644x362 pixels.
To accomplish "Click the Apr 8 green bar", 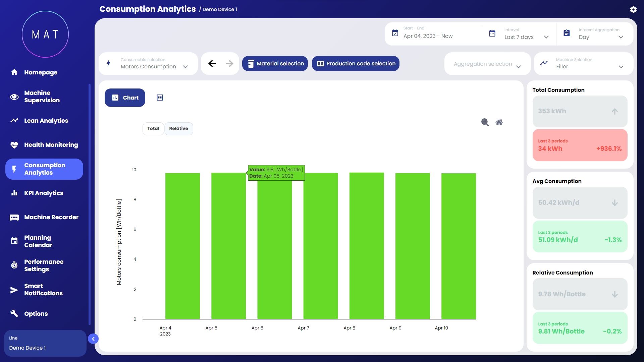I will point(367,246).
